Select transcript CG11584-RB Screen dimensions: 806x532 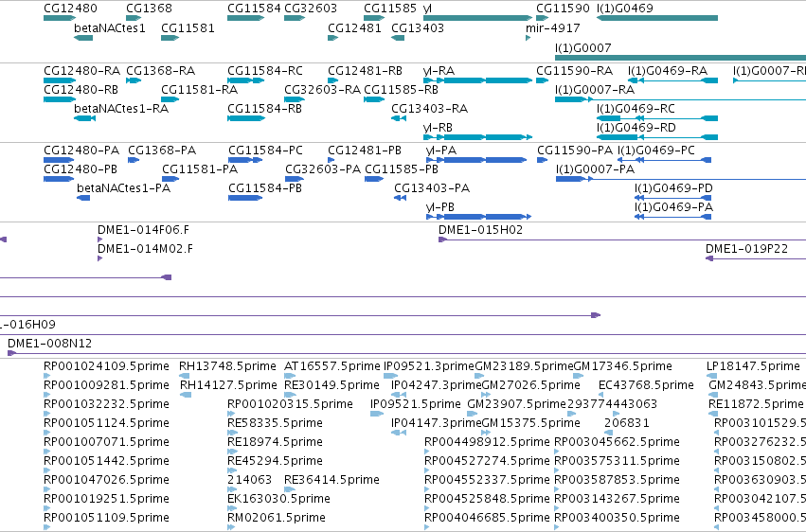click(x=245, y=118)
